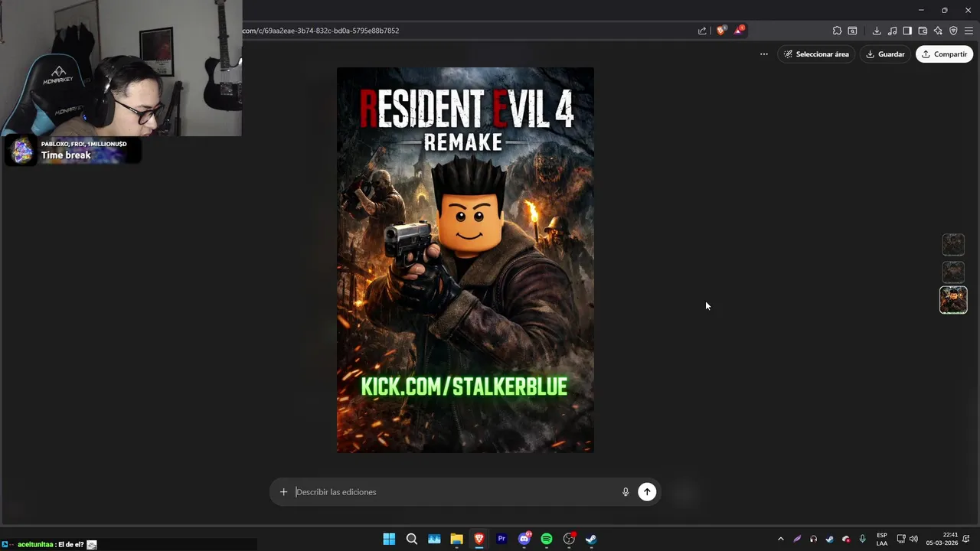Click the plus attach icon in prompt bar
The image size is (980, 551).
283,492
